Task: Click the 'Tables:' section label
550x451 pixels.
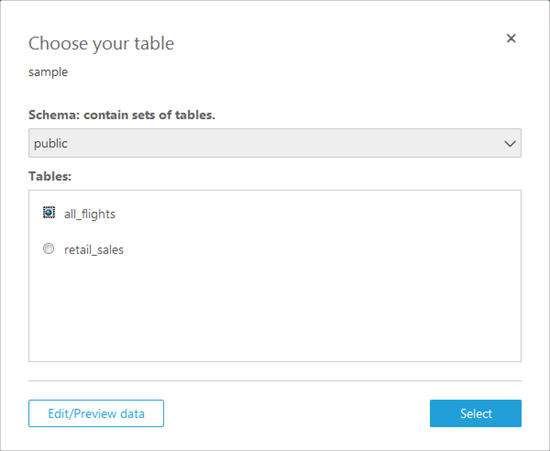Action: (x=50, y=176)
